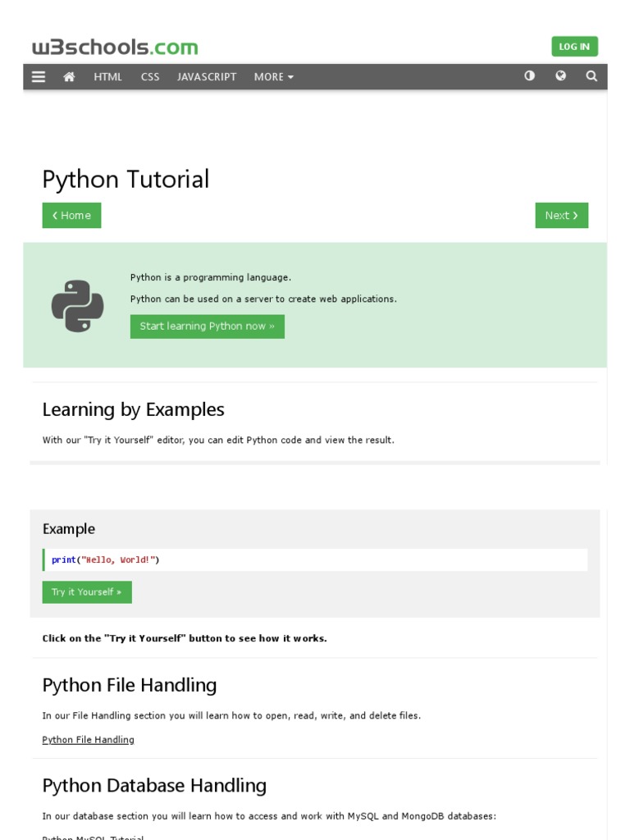Image resolution: width=630 pixels, height=840 pixels.
Task: Follow the Python File Handling link
Action: [x=88, y=740]
